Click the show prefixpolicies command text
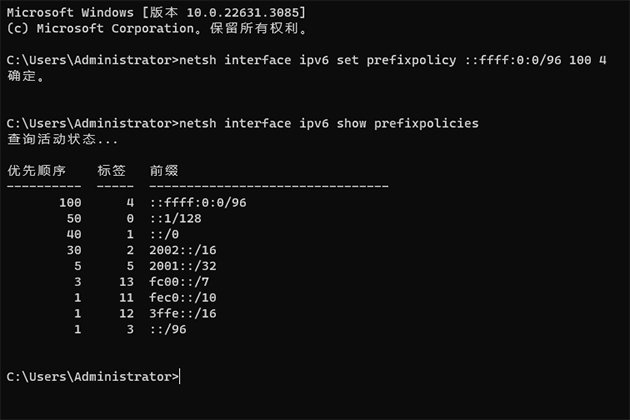Viewport: 630px width, 420px height. pyautogui.click(x=329, y=123)
